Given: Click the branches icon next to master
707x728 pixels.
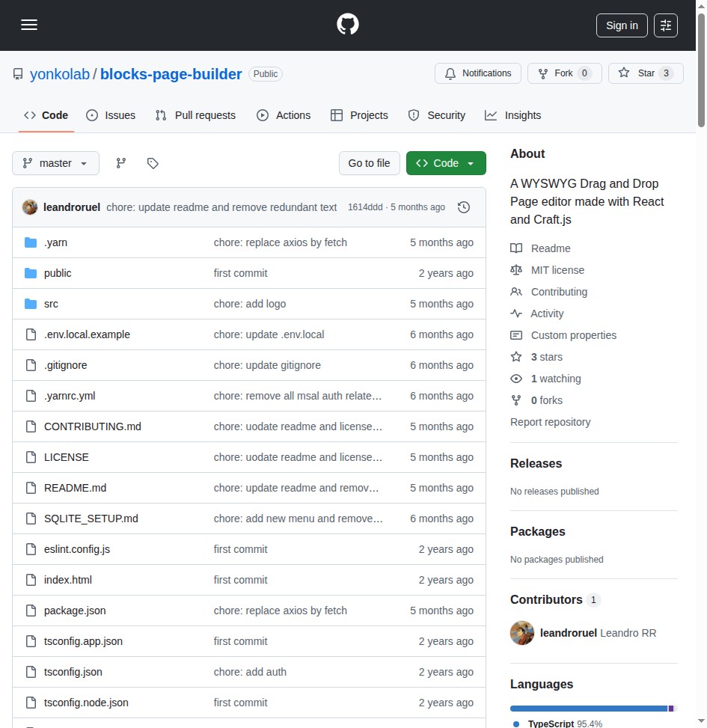Looking at the screenshot, I should pyautogui.click(x=120, y=163).
